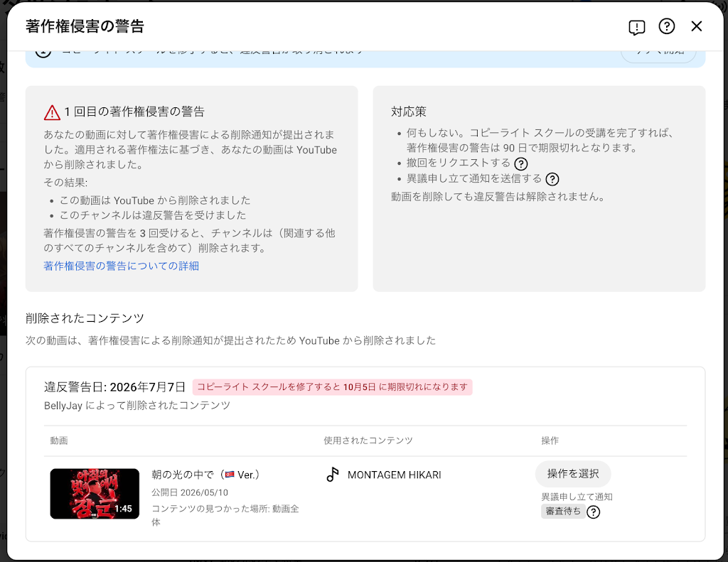This screenshot has width=728, height=562.
Task: Click the 操作 column header
Action: tap(550, 441)
